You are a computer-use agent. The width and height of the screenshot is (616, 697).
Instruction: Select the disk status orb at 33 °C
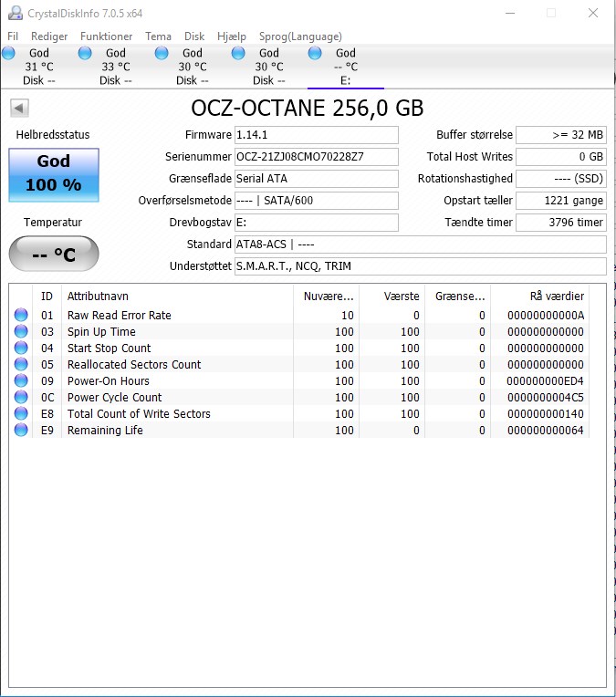[85, 53]
